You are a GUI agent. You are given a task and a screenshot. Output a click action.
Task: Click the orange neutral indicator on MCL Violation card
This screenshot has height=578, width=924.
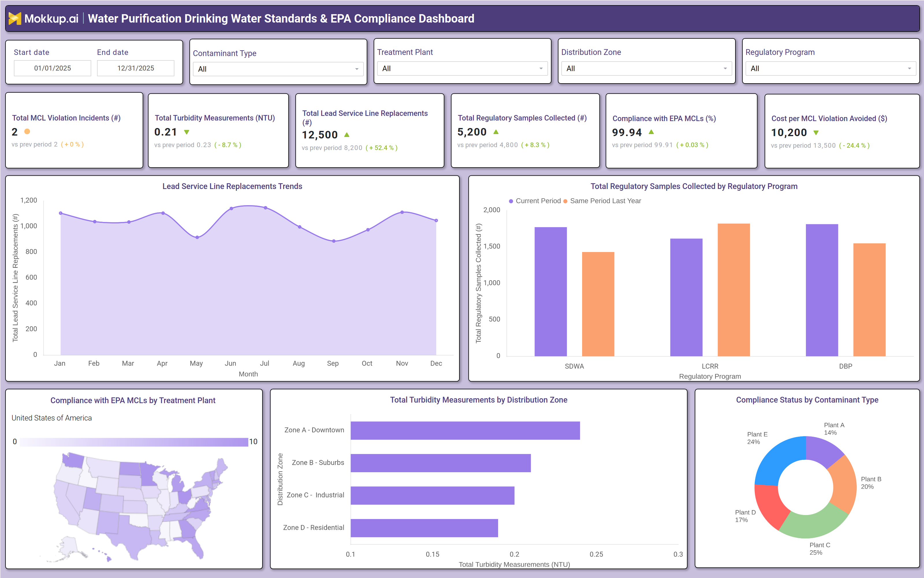pyautogui.click(x=27, y=131)
